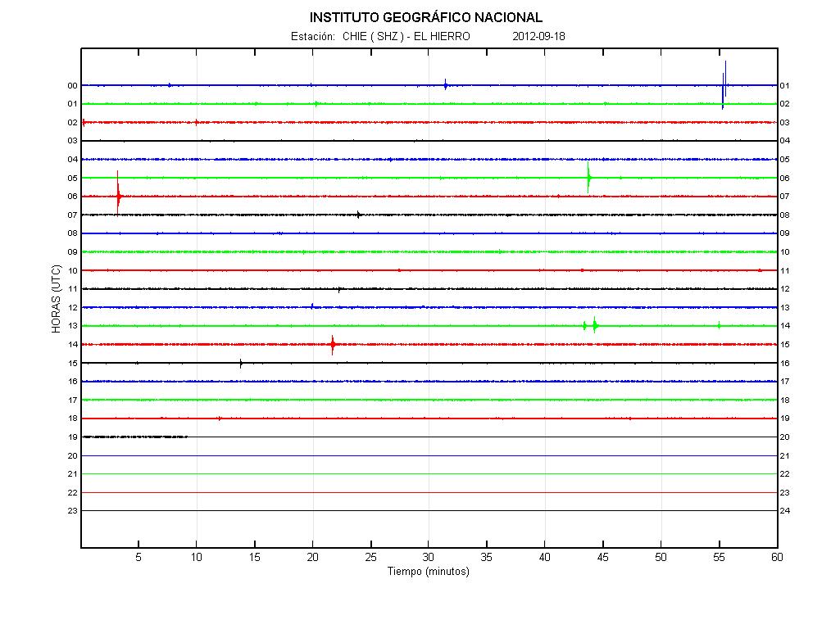Click minute tick label "25" below the plot
840x629 pixels.
370,557
